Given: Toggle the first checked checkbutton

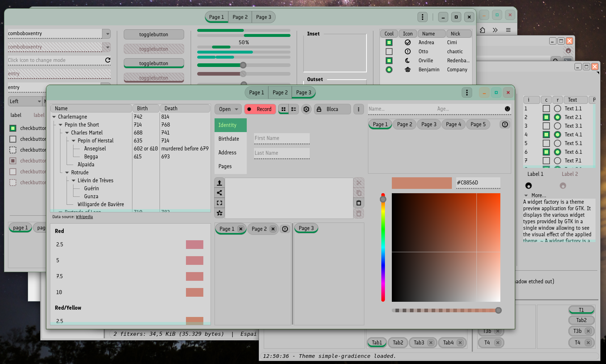Looking at the screenshot, I should pyautogui.click(x=13, y=128).
